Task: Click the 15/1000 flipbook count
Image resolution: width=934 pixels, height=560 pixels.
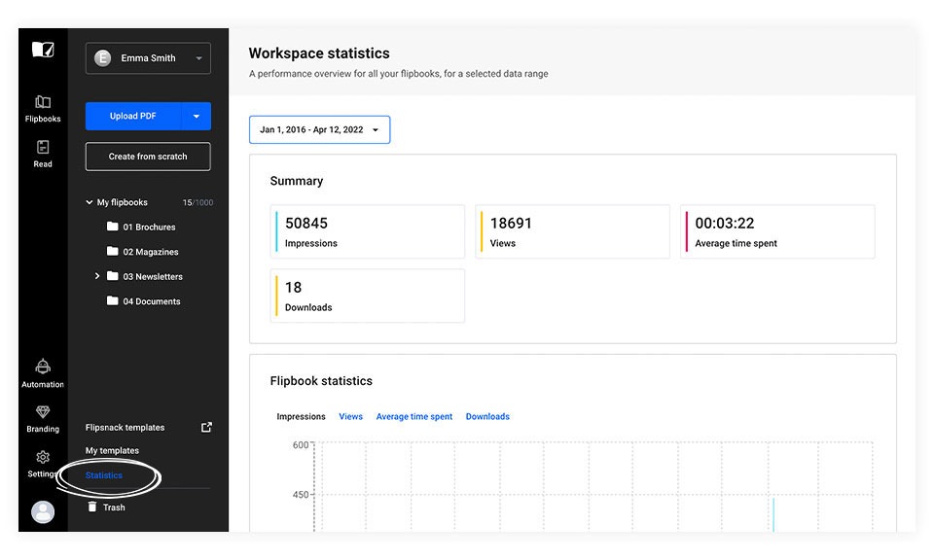Action: point(198,202)
